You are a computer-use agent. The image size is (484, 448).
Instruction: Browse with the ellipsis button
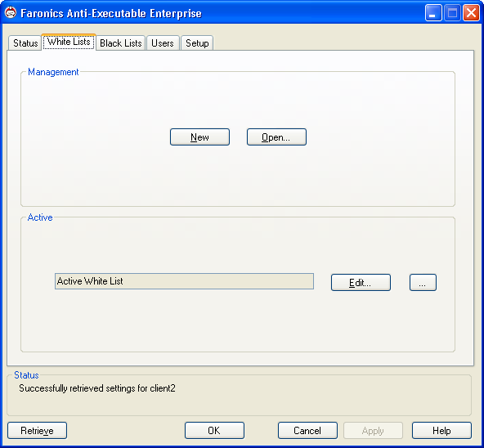pos(423,283)
